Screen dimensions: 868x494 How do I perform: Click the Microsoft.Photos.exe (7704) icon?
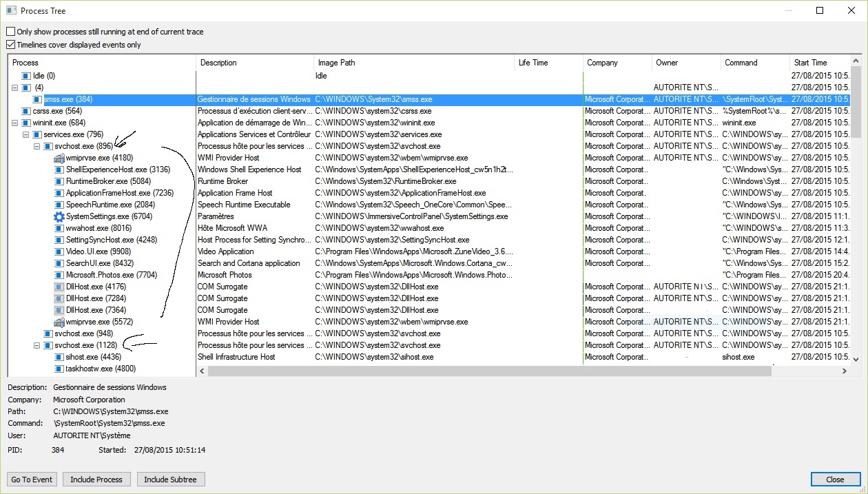tap(59, 275)
